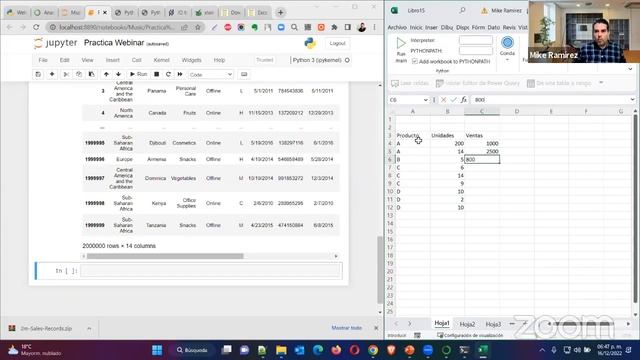The image size is (640, 360).
Task: Close the browser downloads bar
Action: pyautogui.click(x=376, y=328)
